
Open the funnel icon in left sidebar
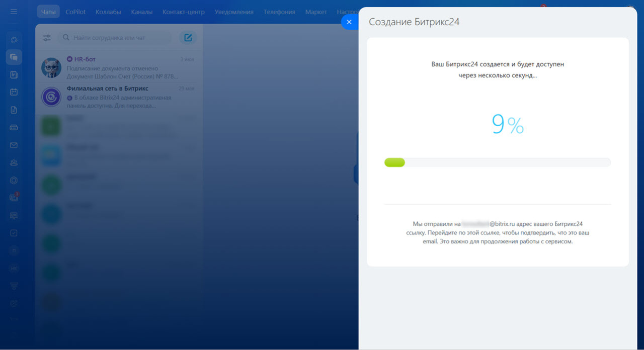tap(14, 286)
